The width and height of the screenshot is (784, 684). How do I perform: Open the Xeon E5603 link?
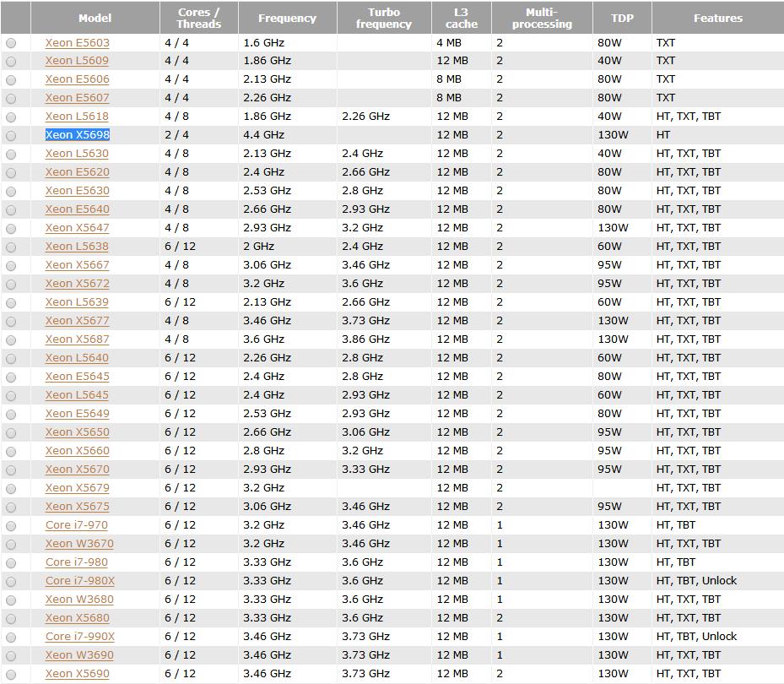(x=77, y=42)
